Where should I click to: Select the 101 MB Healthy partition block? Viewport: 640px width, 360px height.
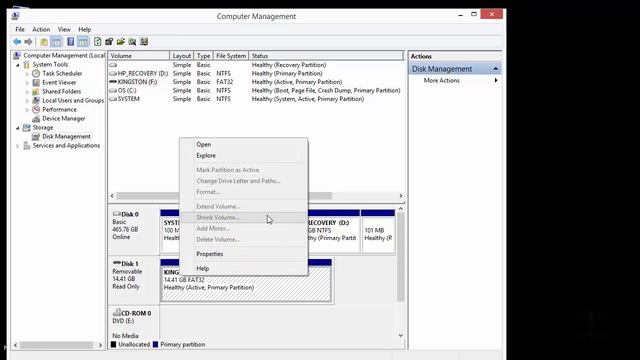(x=378, y=231)
